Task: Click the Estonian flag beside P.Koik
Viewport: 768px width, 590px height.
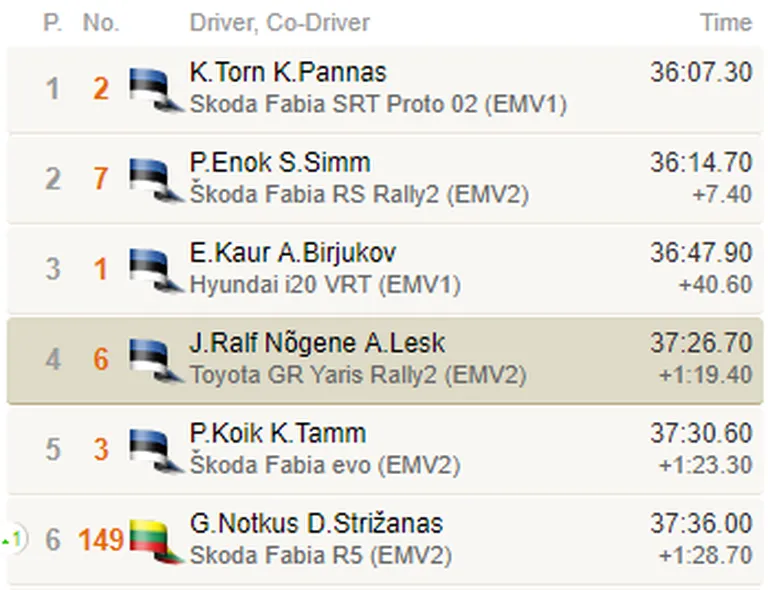Action: click(x=157, y=451)
